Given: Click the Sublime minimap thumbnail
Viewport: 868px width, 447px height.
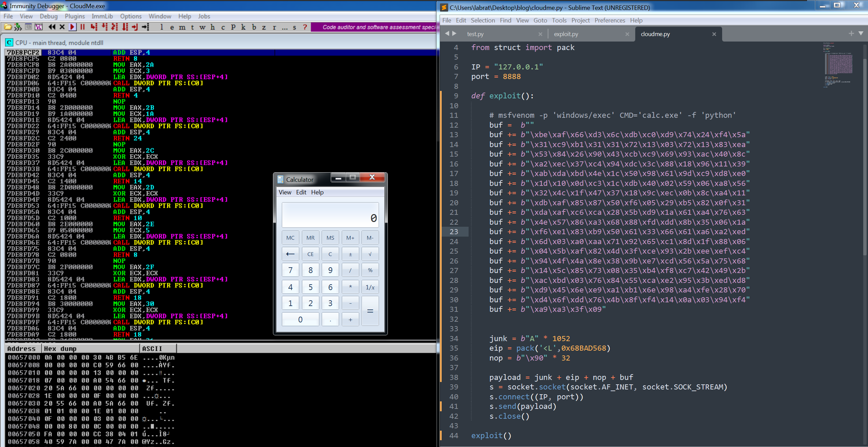Looking at the screenshot, I should point(838,65).
